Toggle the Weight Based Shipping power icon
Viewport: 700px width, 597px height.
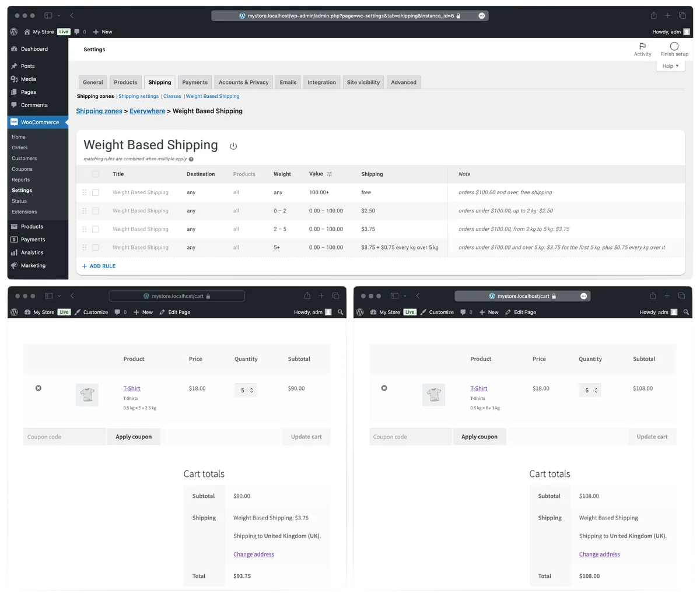pyautogui.click(x=233, y=146)
